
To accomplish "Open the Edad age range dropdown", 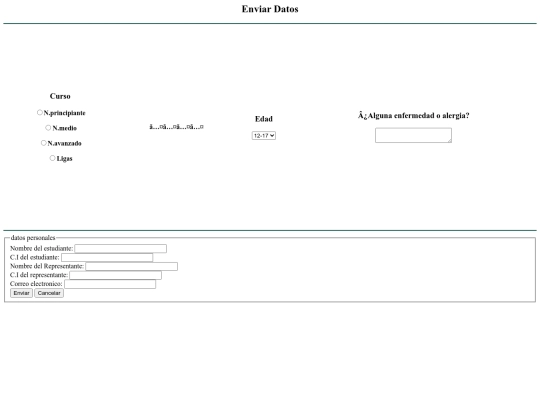I will (x=264, y=136).
